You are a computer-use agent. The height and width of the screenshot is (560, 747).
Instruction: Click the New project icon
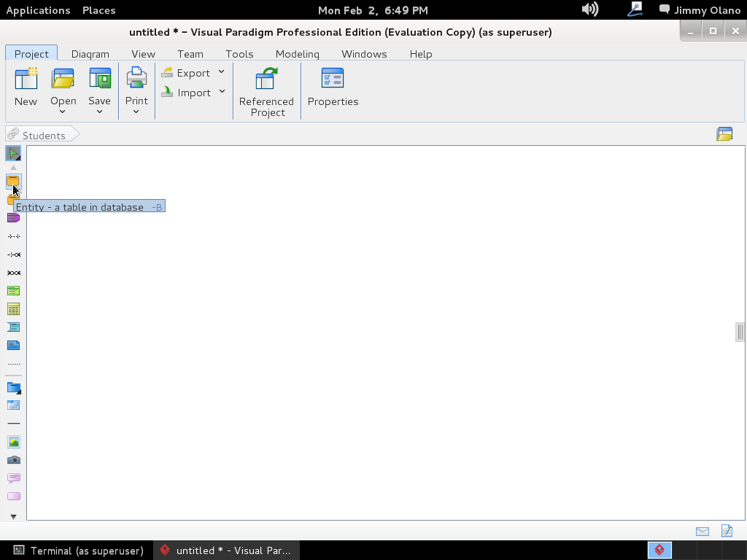[x=26, y=87]
